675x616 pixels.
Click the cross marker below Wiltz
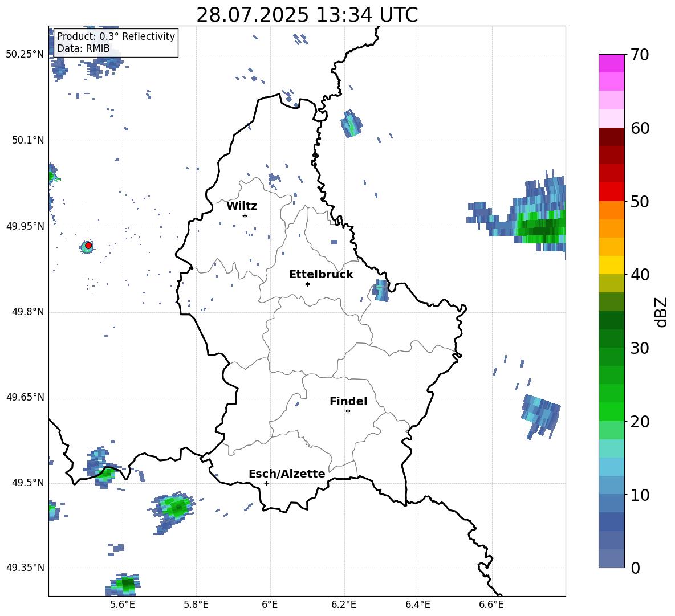pos(245,215)
